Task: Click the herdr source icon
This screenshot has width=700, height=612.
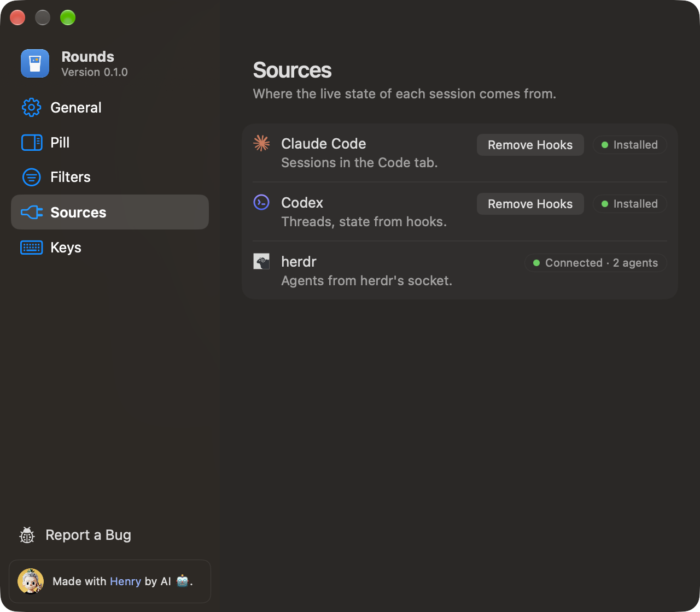Action: tap(261, 261)
